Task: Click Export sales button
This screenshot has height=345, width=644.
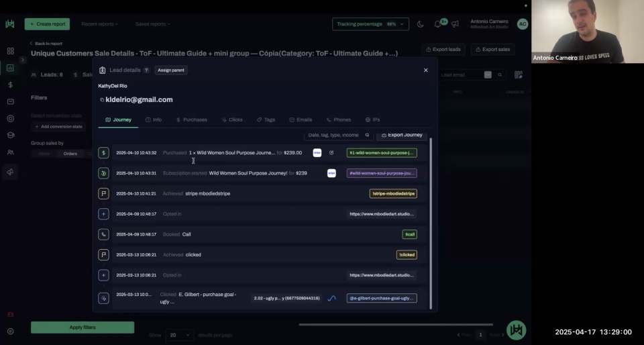Action: 493,49
